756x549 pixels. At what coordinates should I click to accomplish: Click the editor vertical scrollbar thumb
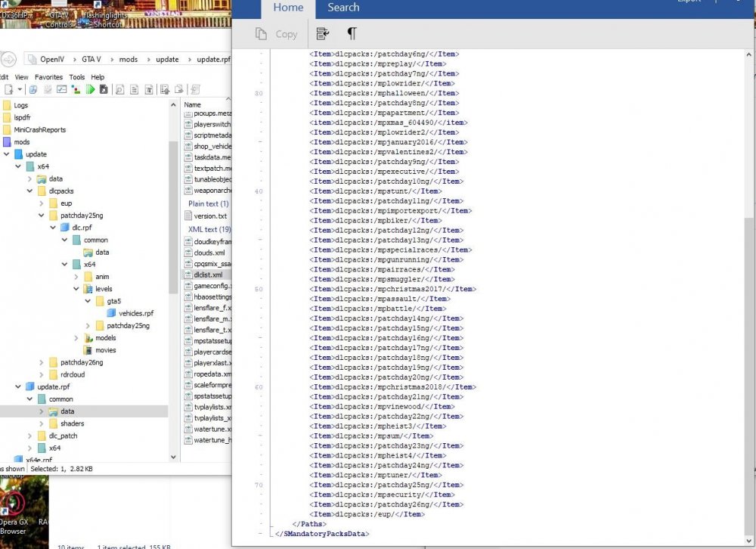click(748, 377)
